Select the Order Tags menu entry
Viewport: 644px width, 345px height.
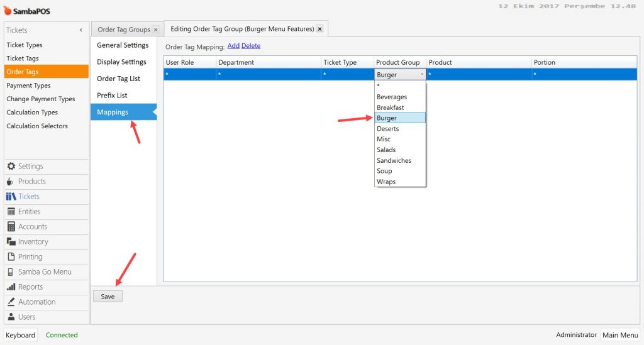47,72
